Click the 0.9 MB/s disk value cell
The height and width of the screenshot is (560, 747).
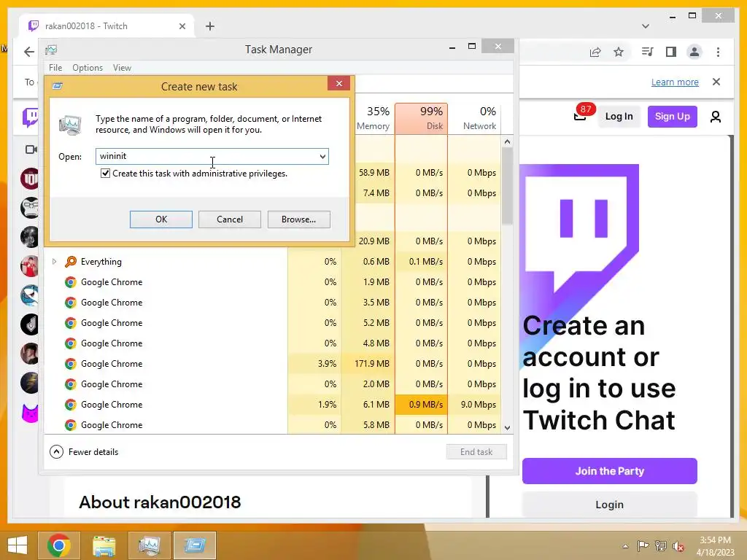click(421, 405)
